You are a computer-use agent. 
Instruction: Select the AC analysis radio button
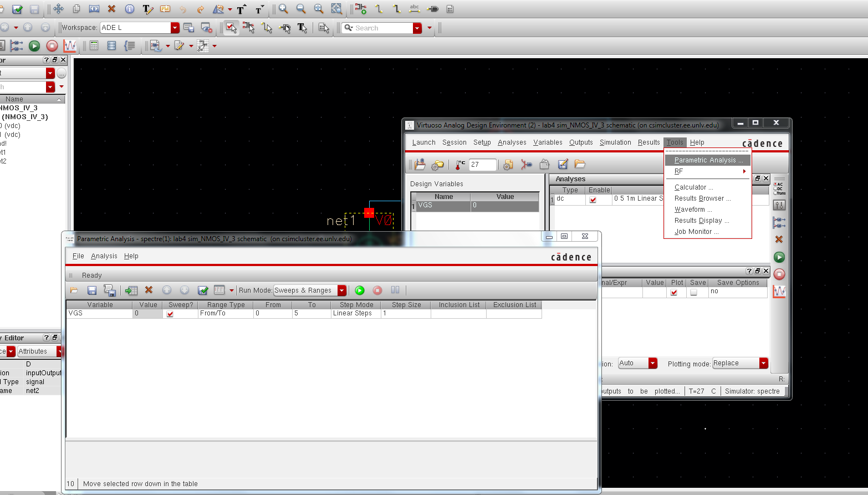pyautogui.click(x=775, y=184)
